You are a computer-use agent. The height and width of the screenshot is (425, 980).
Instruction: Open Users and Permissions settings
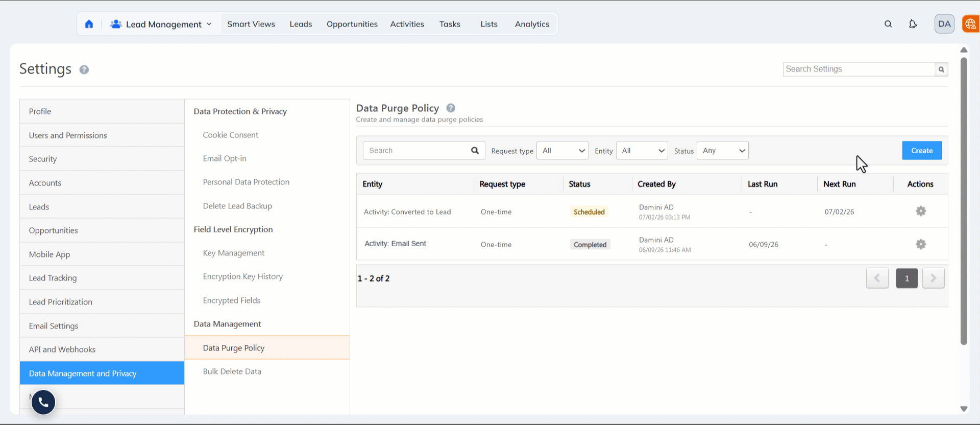coord(102,135)
